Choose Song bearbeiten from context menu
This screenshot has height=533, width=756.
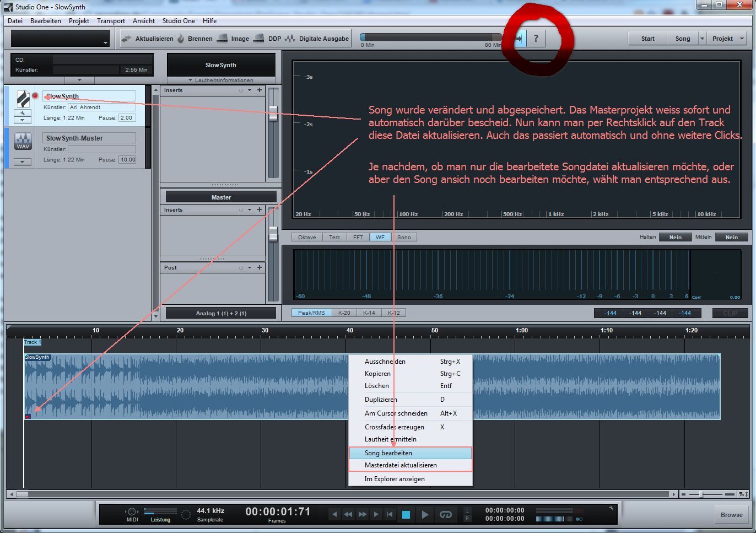(x=411, y=453)
